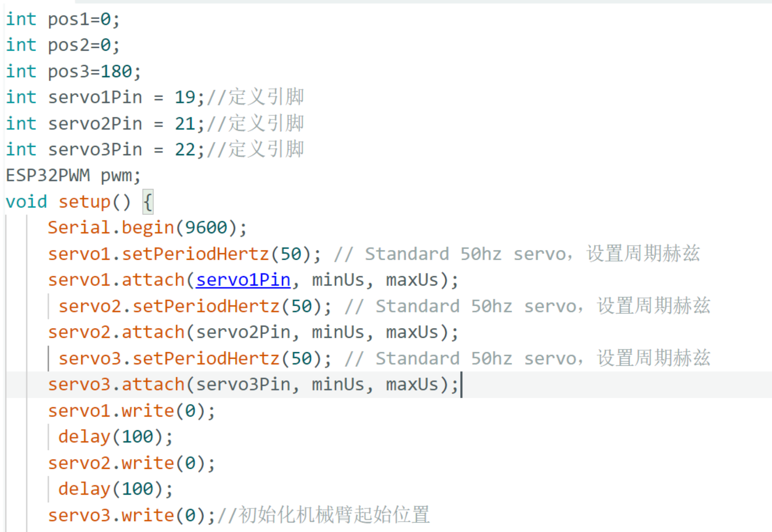Image resolution: width=772 pixels, height=532 pixels.
Task: Click servo1.setPeriodHertz function name
Action: tap(159, 254)
